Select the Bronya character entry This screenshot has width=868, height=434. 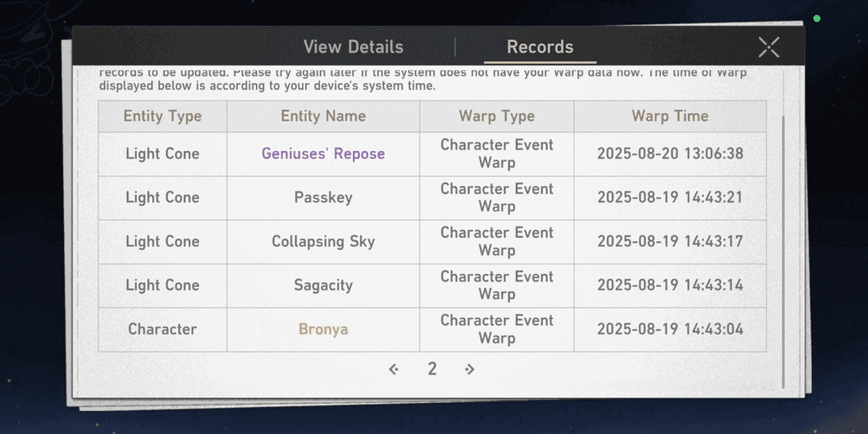[x=324, y=330]
